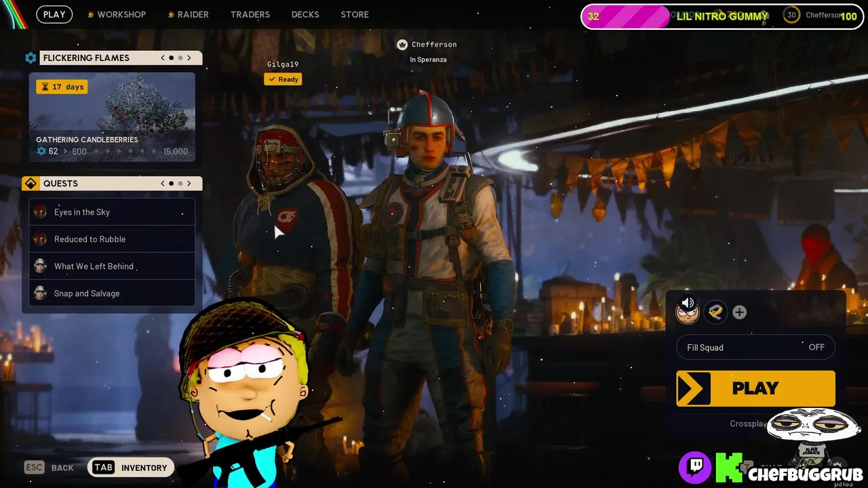This screenshot has height=488, width=868.
Task: Open the Flickering Flames event gear icon
Action: coord(31,58)
